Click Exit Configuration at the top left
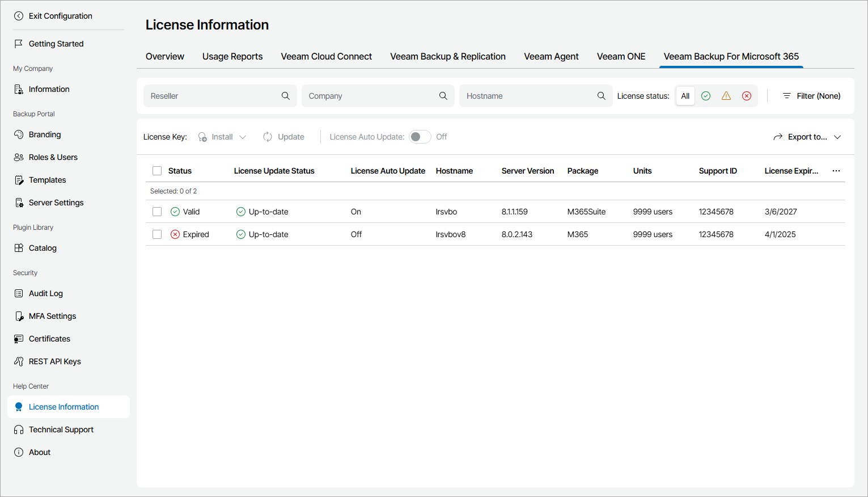 [55, 16]
